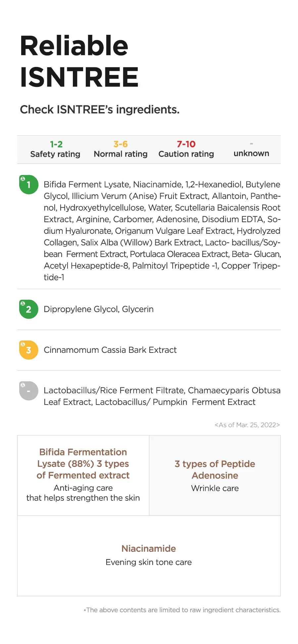Click the Lactobacillus/Rice Ferment Filtrate text

(x=162, y=396)
